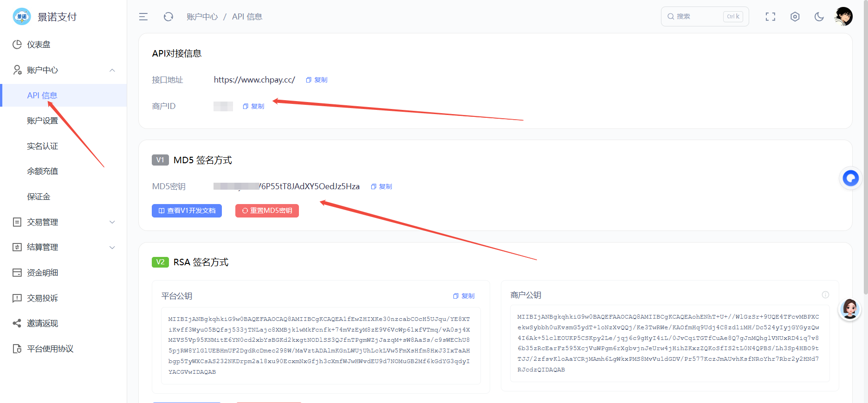Click the blue chat bubble floating icon

tap(851, 178)
